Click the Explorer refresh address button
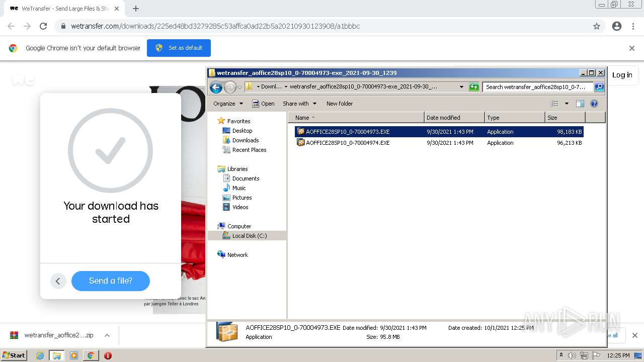This screenshot has width=644, height=362. 474,87
